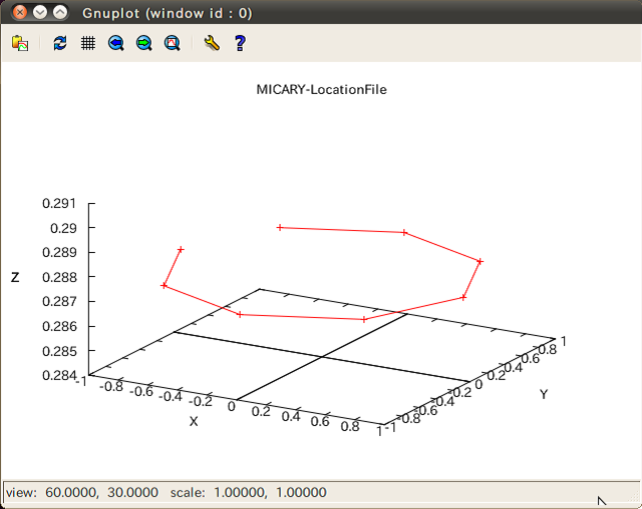Click the 0.291 Z tick label
This screenshot has height=509, width=642.
pyautogui.click(x=59, y=203)
